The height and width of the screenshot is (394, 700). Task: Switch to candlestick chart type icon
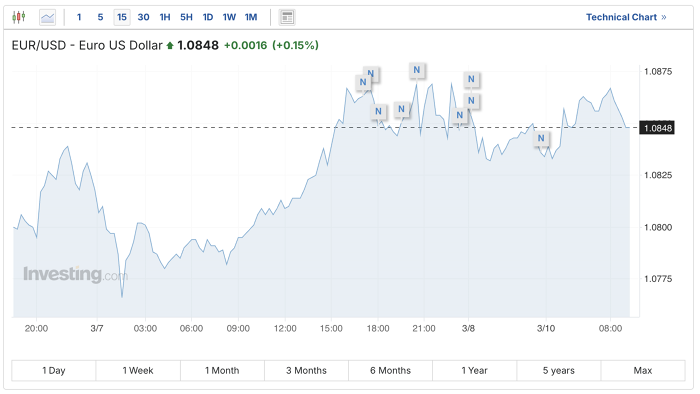coord(19,17)
